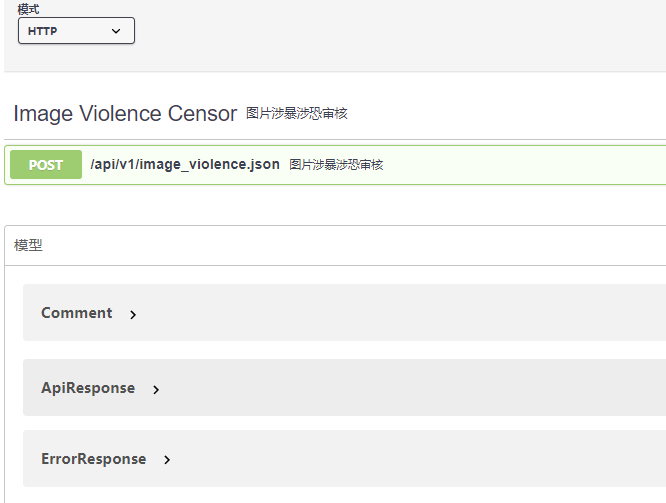Expand the Comment model

76,313
